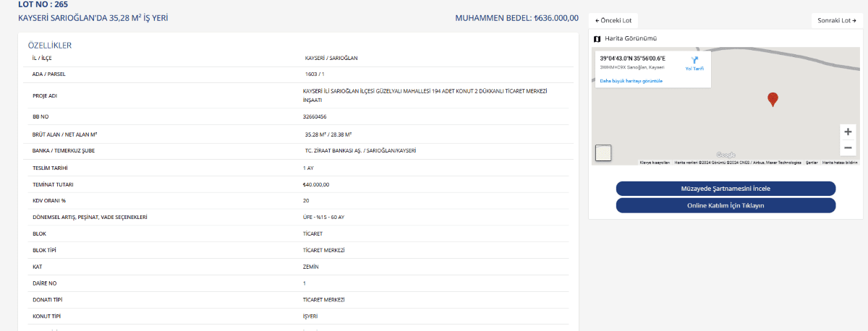Click the DAİRE NO label
The width and height of the screenshot is (868, 331).
coord(45,283)
